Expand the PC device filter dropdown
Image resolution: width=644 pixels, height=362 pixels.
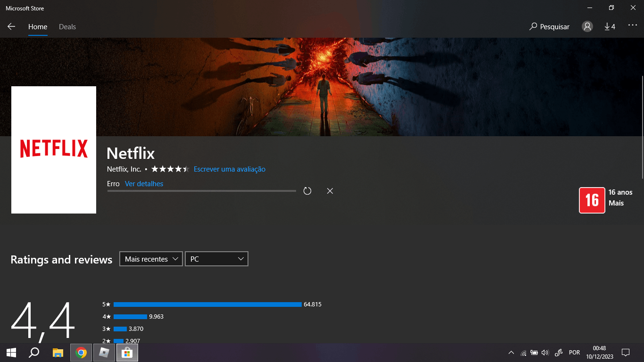pyautogui.click(x=216, y=259)
